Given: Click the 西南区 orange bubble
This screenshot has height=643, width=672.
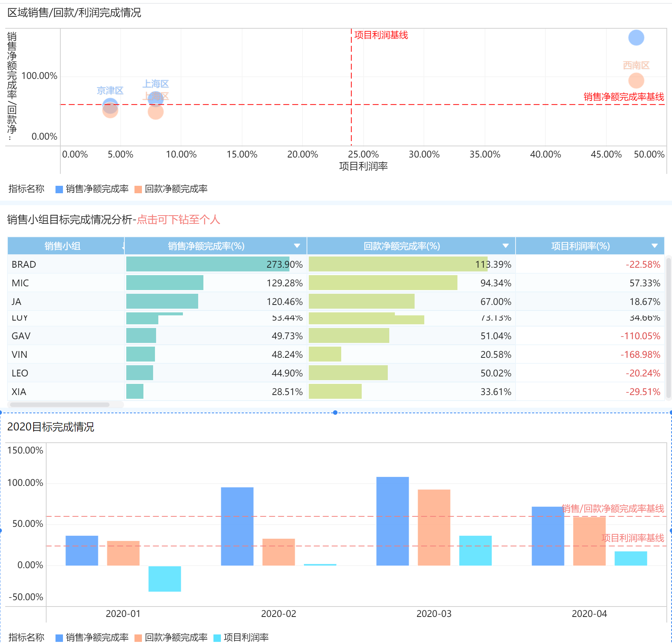Looking at the screenshot, I should (636, 81).
